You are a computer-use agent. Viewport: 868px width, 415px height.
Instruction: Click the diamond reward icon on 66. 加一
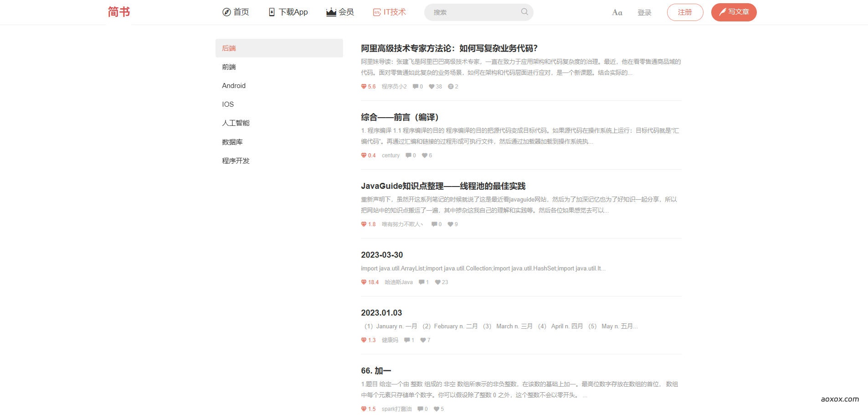(363, 409)
